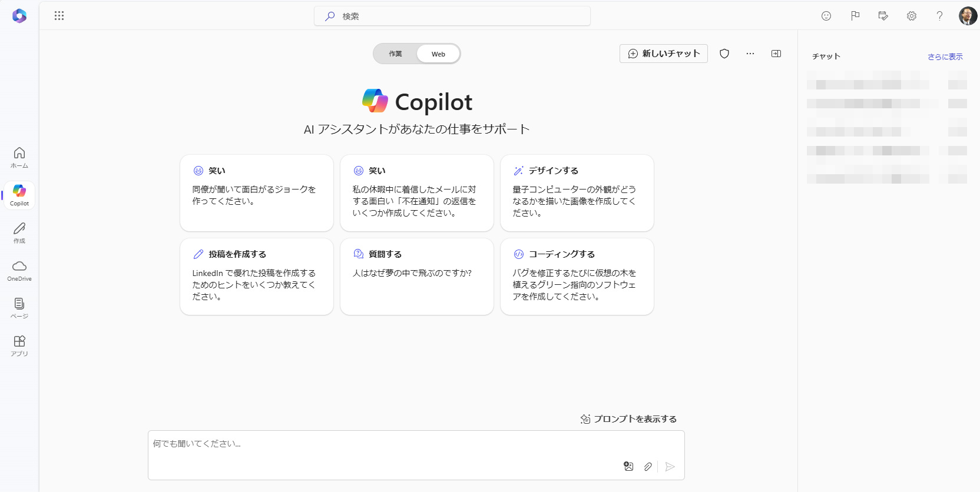Collapse the chat side panel icon
Viewport: 980px width, 492px height.
[x=776, y=54]
